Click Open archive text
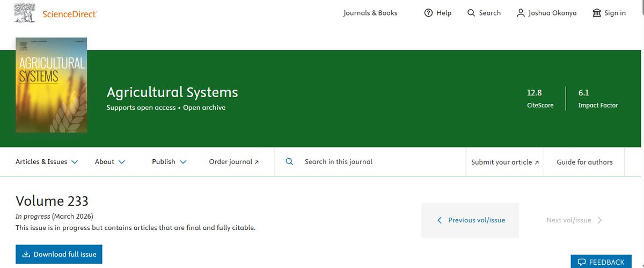 tap(204, 108)
